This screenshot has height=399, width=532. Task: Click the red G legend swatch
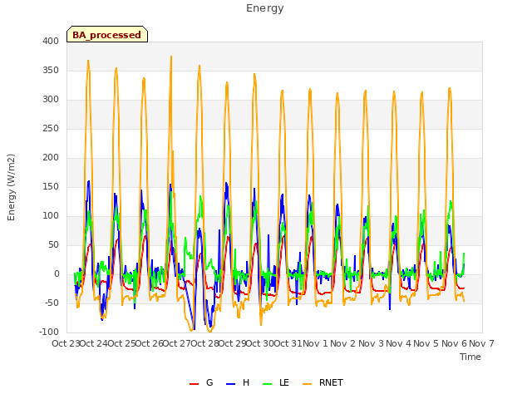click(194, 384)
